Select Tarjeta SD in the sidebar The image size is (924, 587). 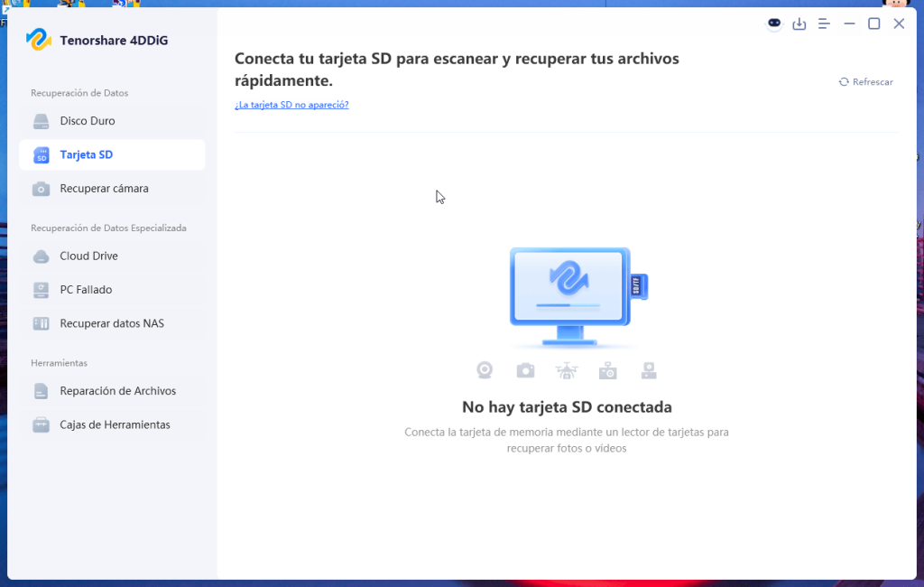pos(112,154)
